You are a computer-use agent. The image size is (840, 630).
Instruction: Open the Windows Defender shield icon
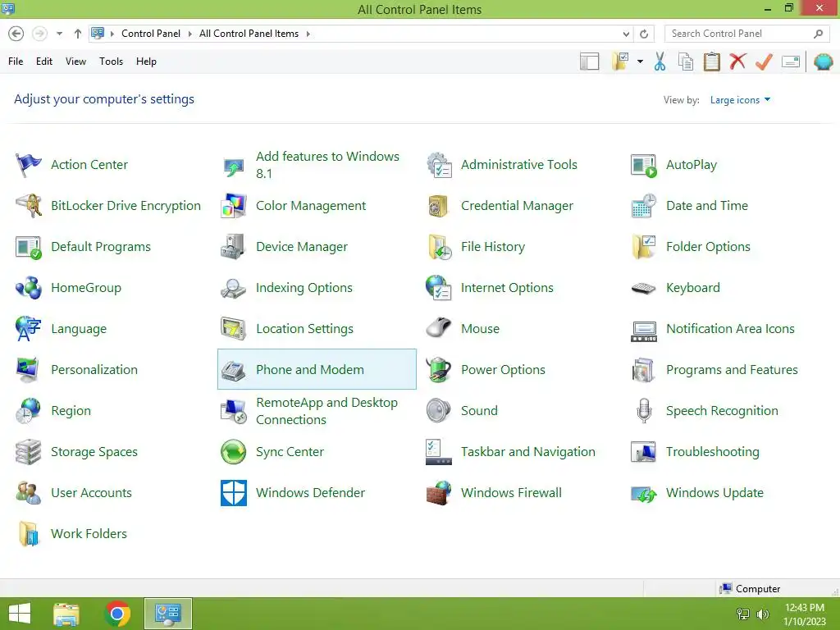(x=234, y=493)
